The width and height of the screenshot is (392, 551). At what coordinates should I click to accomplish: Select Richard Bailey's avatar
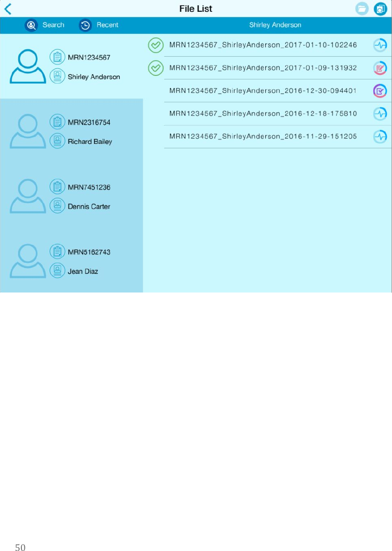tap(28, 131)
